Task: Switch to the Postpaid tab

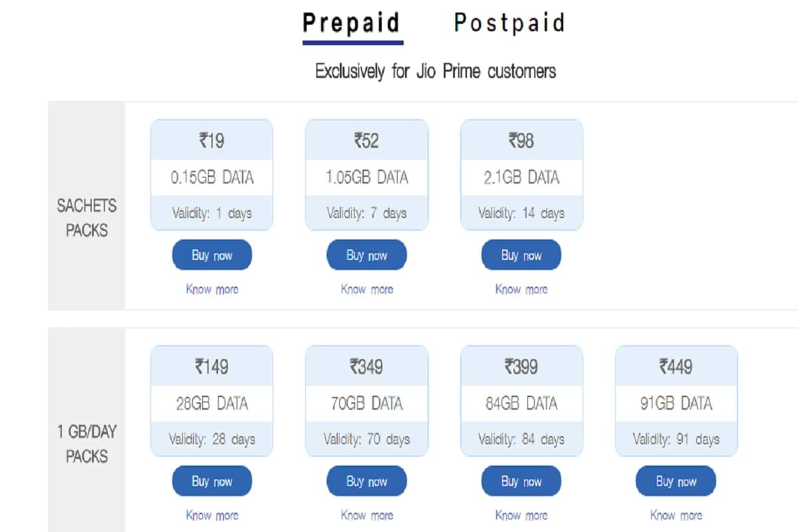Action: pos(509,22)
